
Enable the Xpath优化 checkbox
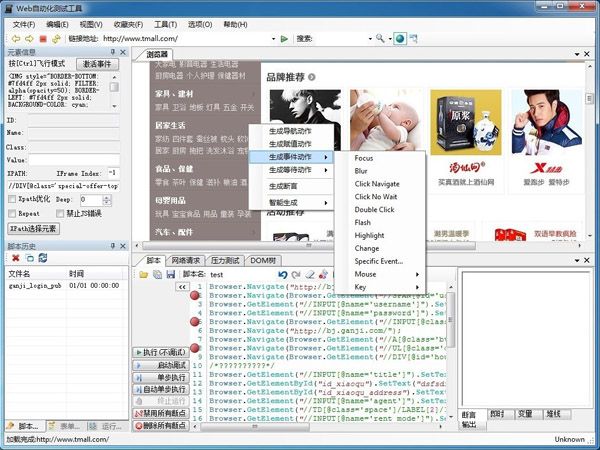tap(12, 199)
